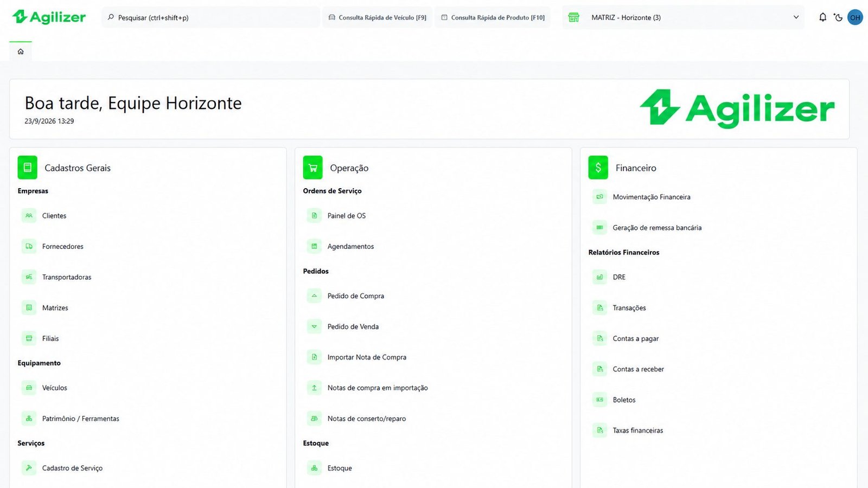Expand the MATRIZ - Horizonte (3) dropdown
The image size is (868, 488).
tap(684, 17)
